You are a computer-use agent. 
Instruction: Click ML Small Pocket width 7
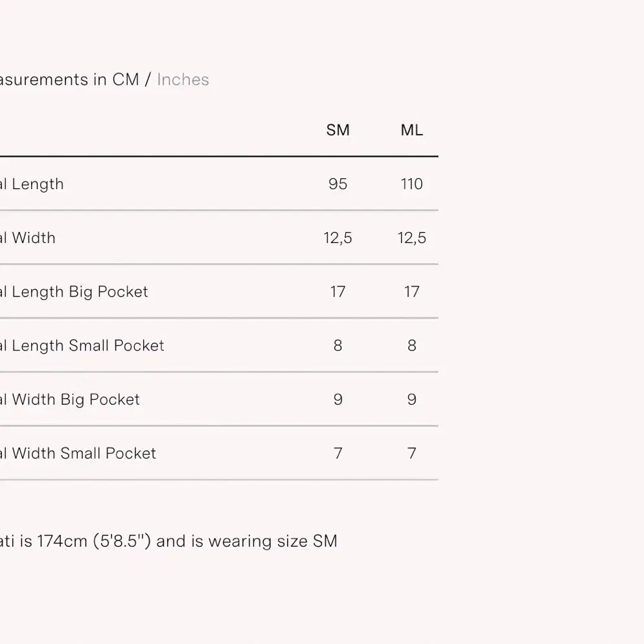pyautogui.click(x=411, y=453)
